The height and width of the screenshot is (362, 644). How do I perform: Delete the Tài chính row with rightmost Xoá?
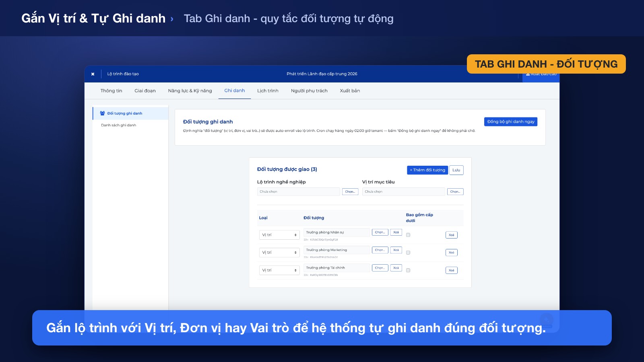[452, 270]
